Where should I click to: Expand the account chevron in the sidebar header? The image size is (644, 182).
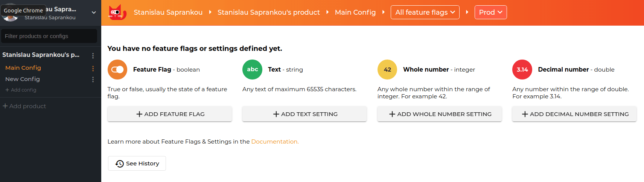[94, 12]
